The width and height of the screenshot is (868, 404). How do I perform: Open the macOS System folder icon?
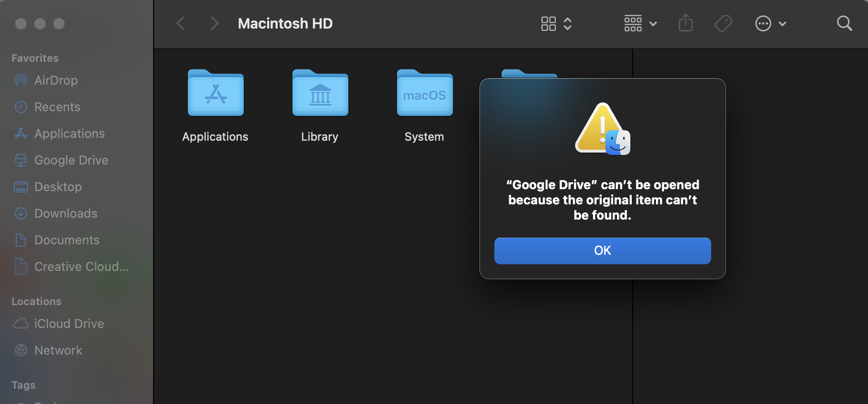click(425, 93)
